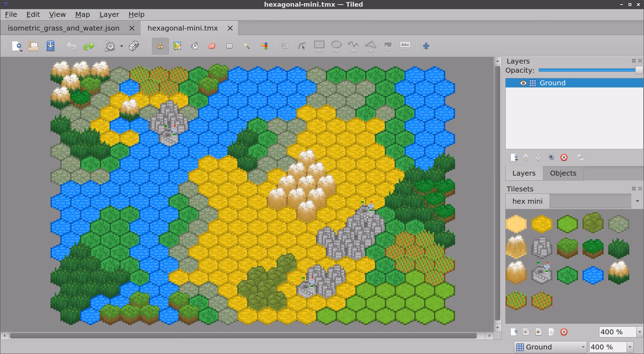The height and width of the screenshot is (354, 644).
Task: Select the Select Same Tile tool
Action: [264, 46]
